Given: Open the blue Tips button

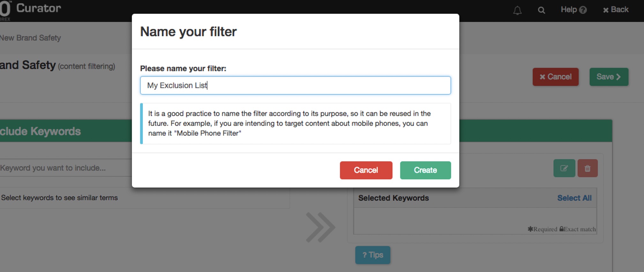Looking at the screenshot, I should 372,255.
